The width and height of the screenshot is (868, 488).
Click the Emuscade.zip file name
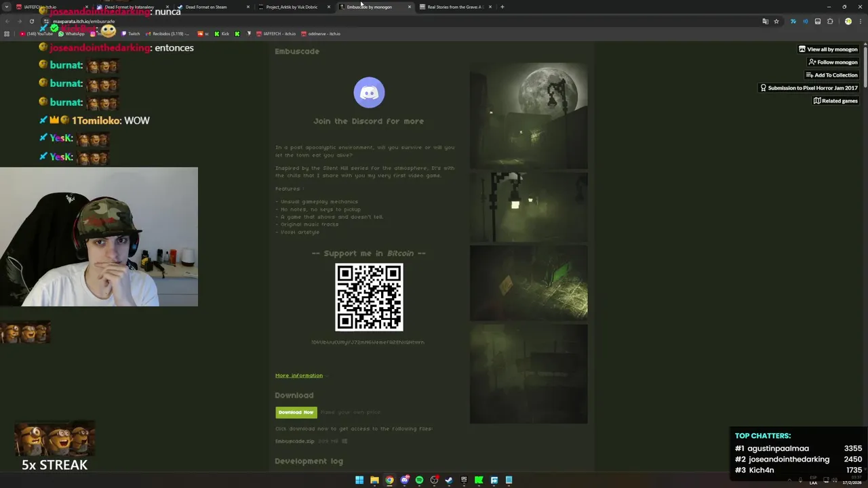294,441
